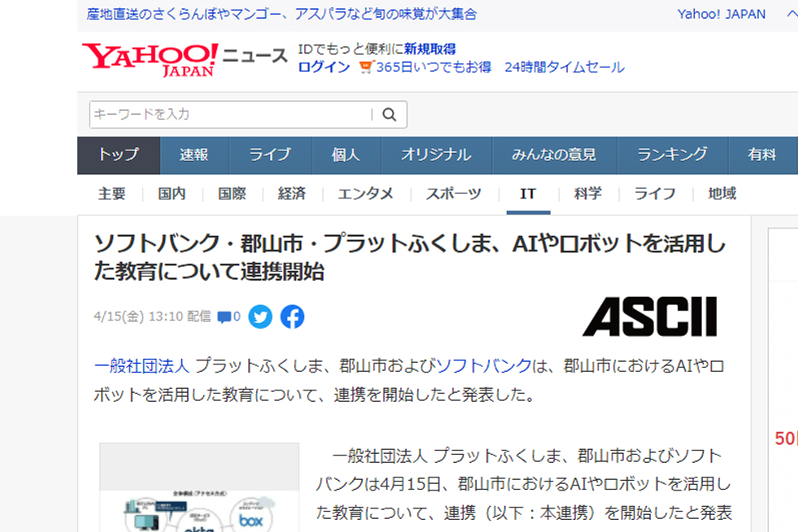Click the Yahoo! JAPAN News logo
The image size is (798, 532).
point(185,59)
